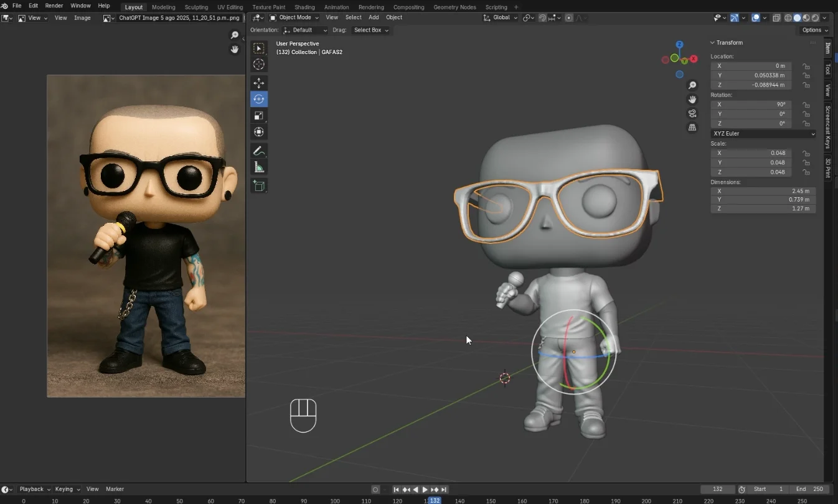Viewport: 838px width, 504px height.
Task: Activate the Scale tool
Action: click(258, 115)
